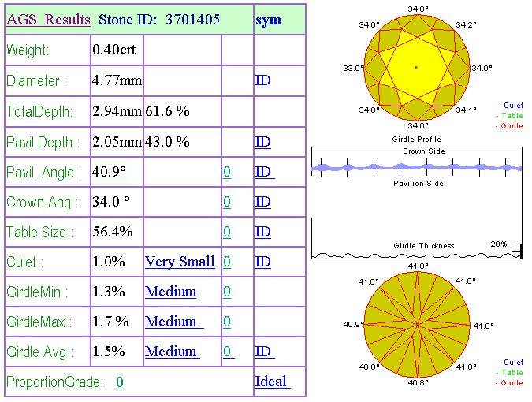532x402 pixels.
Task: Click the 0 grade in Girdle Avg row
Action: 229,352
